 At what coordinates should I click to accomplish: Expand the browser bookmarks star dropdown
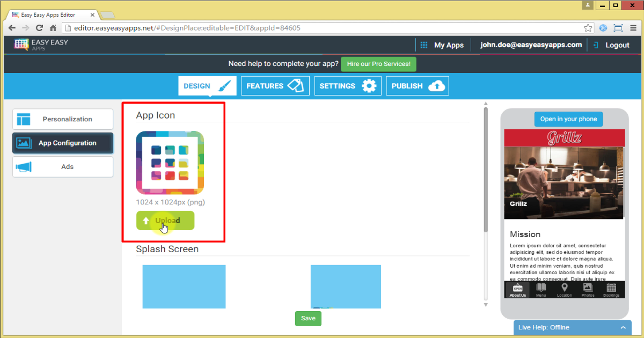pos(588,27)
